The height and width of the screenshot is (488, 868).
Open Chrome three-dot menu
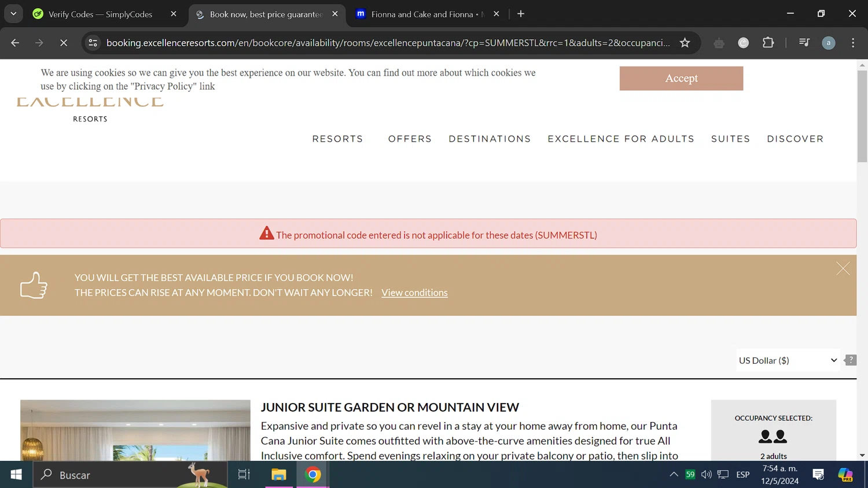(853, 43)
